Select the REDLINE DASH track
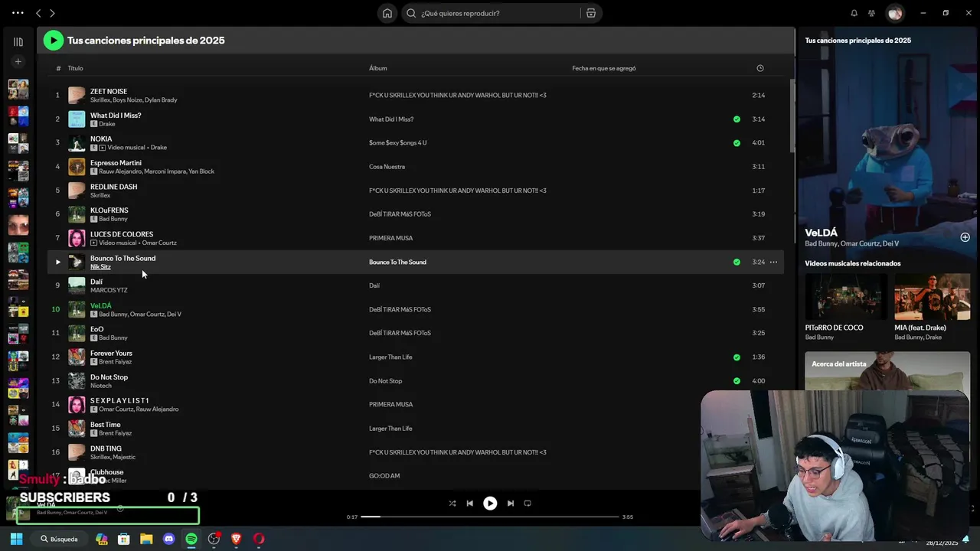This screenshot has width=980, height=551. coord(113,187)
